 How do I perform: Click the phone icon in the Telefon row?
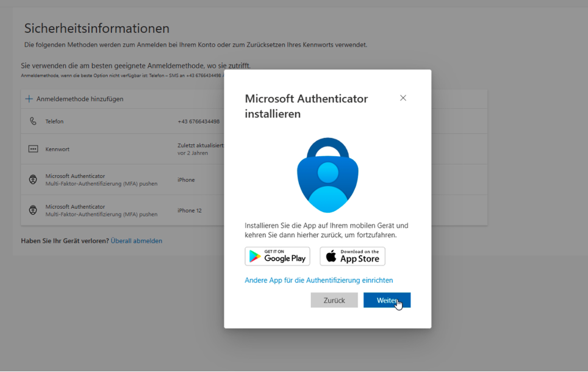click(x=33, y=121)
